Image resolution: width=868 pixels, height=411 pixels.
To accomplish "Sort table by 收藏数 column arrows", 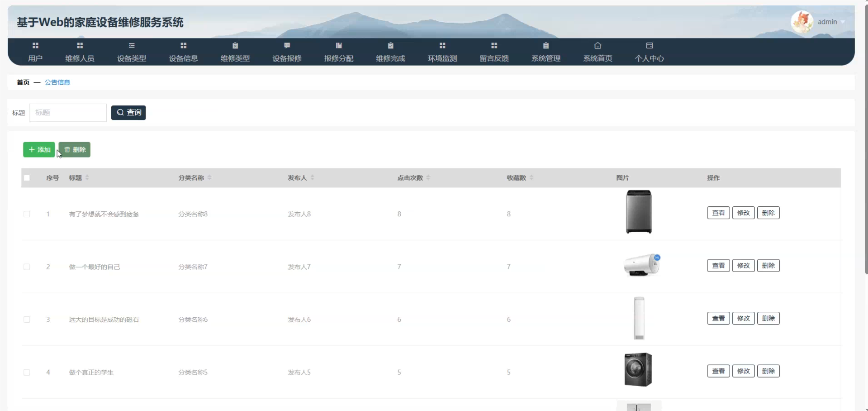I will (x=531, y=177).
